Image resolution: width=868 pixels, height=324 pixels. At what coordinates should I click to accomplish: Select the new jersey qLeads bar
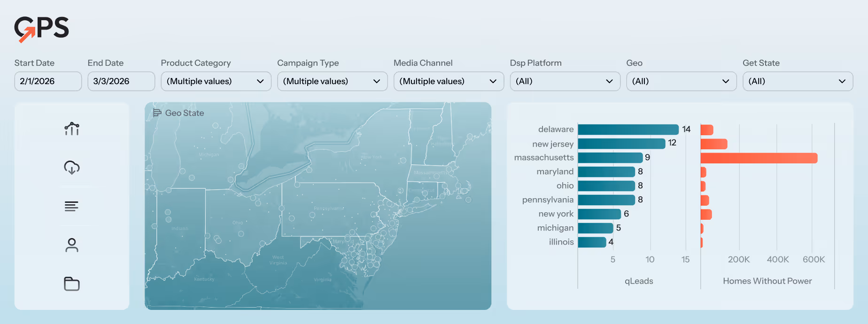click(x=622, y=144)
